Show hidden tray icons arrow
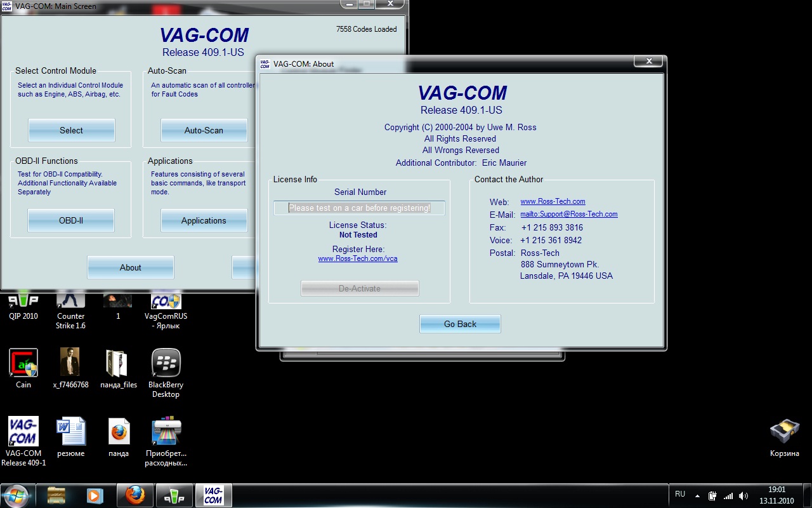 click(x=697, y=495)
